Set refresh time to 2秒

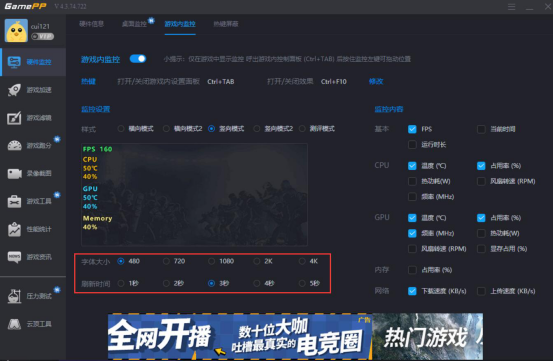[166, 283]
